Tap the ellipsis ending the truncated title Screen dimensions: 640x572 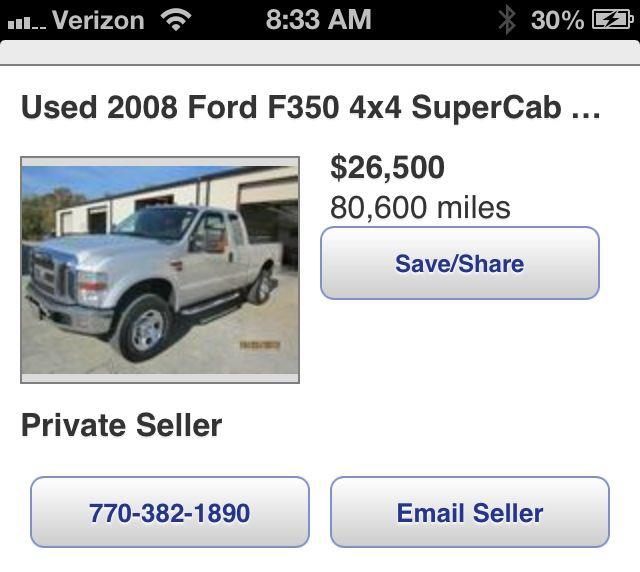585,110
